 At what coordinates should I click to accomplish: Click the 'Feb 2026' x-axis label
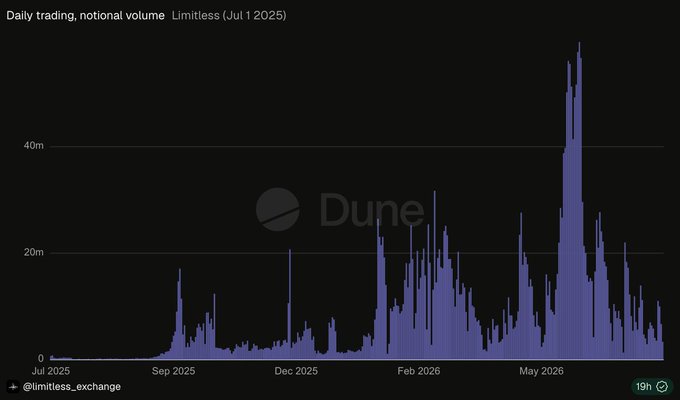click(x=419, y=371)
